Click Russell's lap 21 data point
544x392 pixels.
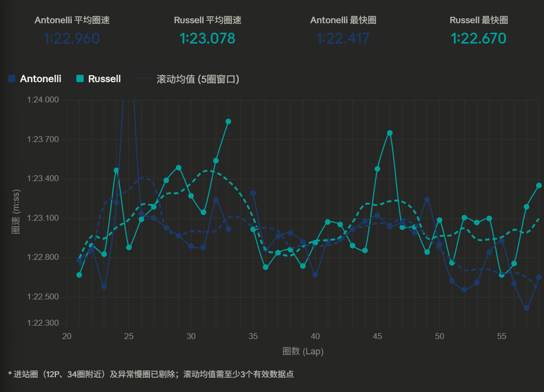79,275
